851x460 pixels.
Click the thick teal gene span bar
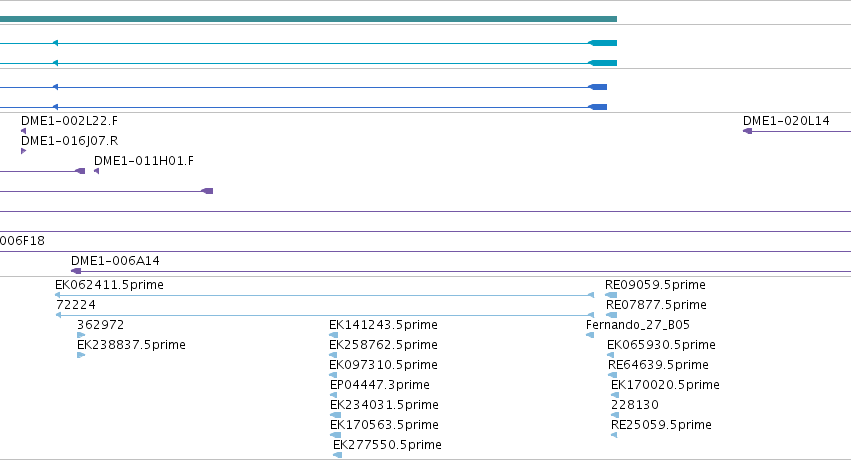coord(308,19)
